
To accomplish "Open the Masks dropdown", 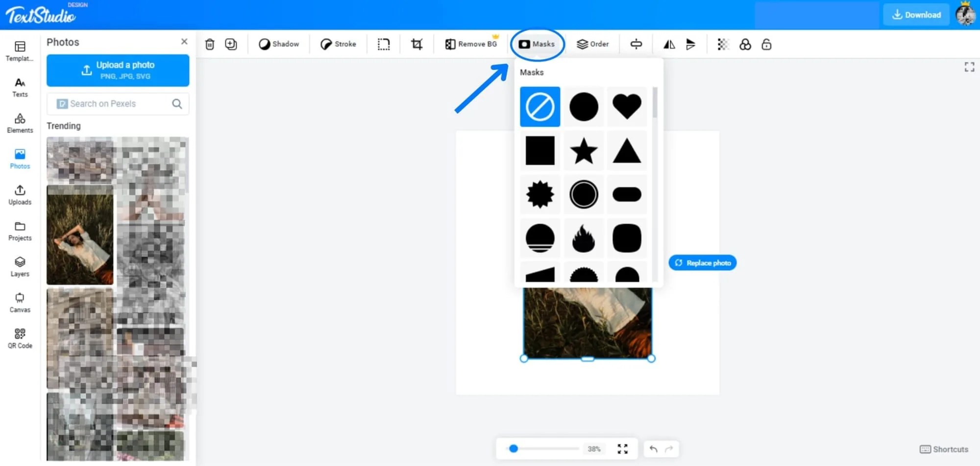I will click(537, 44).
